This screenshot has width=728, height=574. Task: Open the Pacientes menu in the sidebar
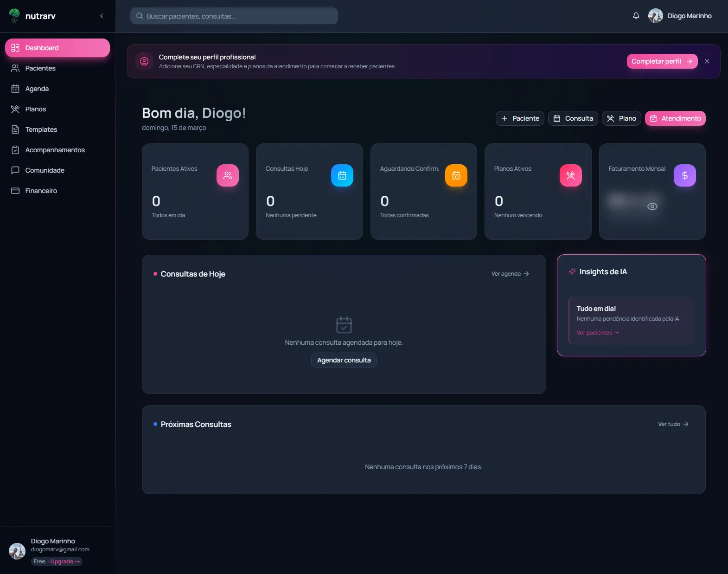(x=40, y=68)
